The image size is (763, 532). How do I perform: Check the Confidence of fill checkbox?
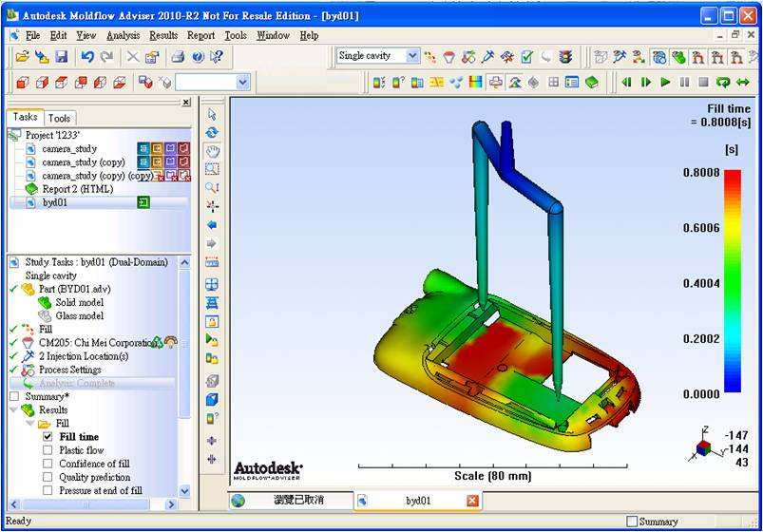click(48, 464)
